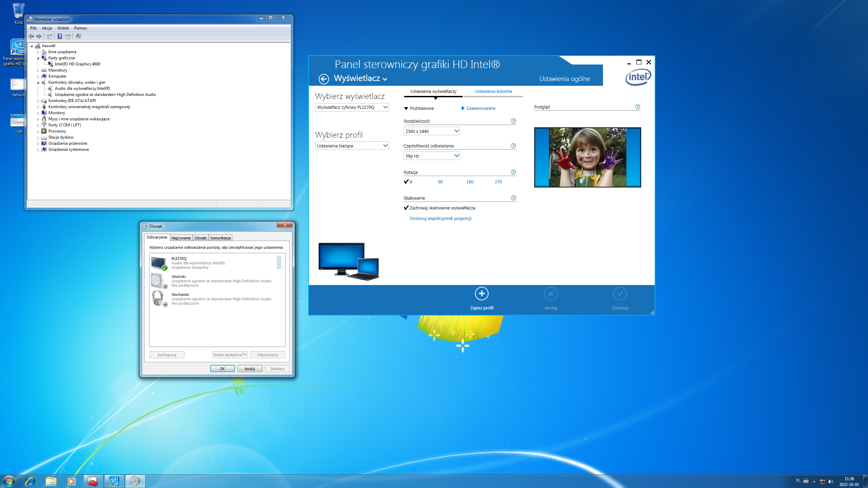Screen dimensions: 868x488
Task: Click the Właściwości button in Dźwięk dialog
Action: [x=268, y=355]
